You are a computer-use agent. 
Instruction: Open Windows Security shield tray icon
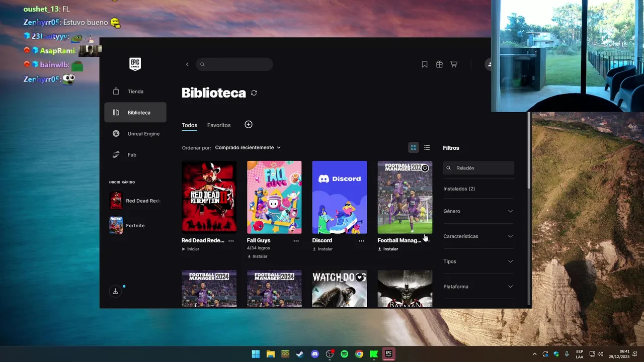pyautogui.click(x=556, y=354)
